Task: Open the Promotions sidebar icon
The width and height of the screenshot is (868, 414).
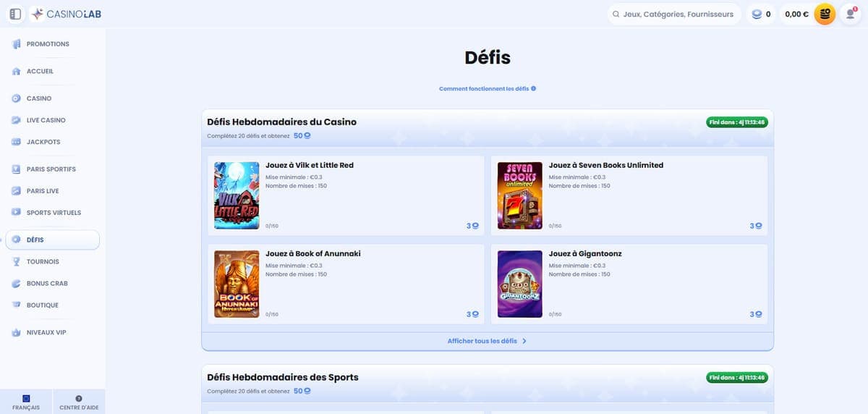Action: coord(16,44)
